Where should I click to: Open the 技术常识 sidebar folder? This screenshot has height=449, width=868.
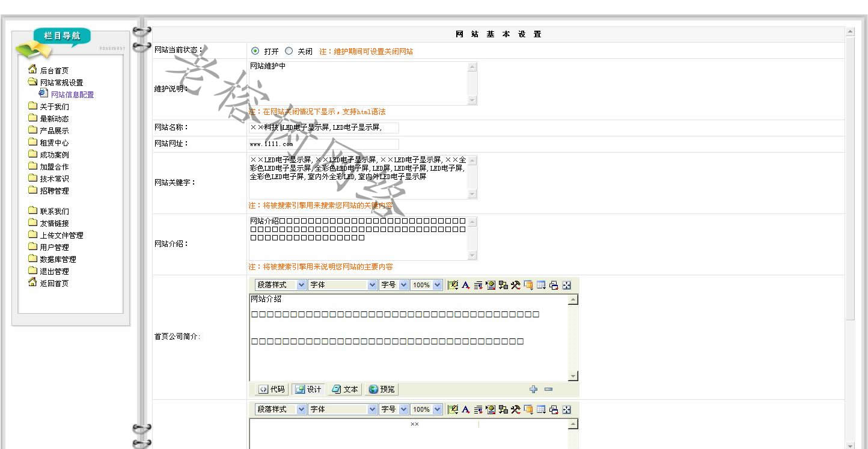(x=49, y=179)
